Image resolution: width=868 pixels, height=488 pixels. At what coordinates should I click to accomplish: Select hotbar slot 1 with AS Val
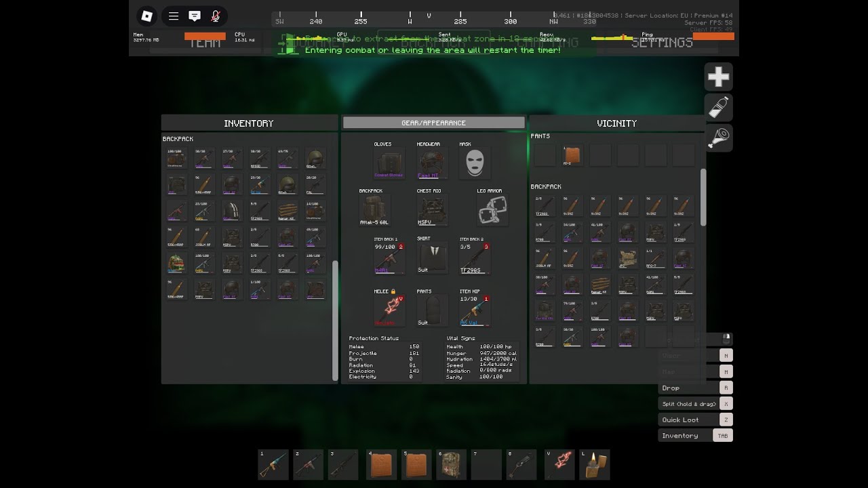(x=273, y=464)
